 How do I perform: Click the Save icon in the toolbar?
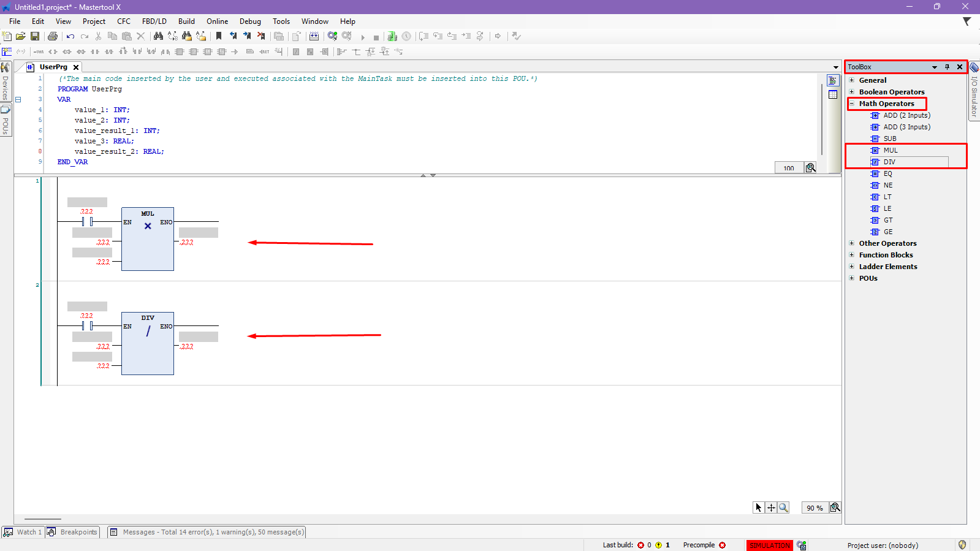[35, 36]
